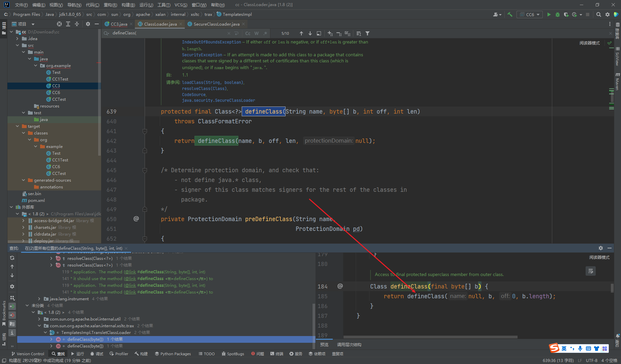Click project tree vertical scrollbar
This screenshot has height=364, width=621.
coord(99,93)
